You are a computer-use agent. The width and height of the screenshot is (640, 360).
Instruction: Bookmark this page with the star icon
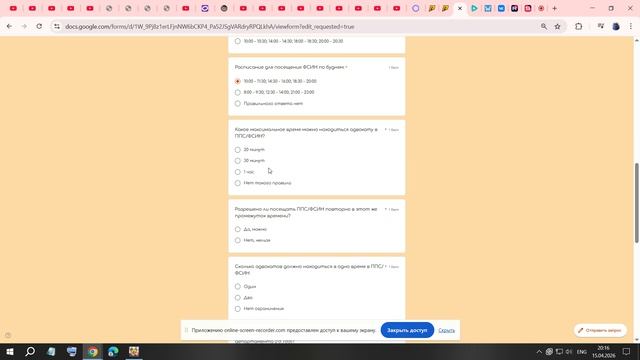click(x=558, y=27)
